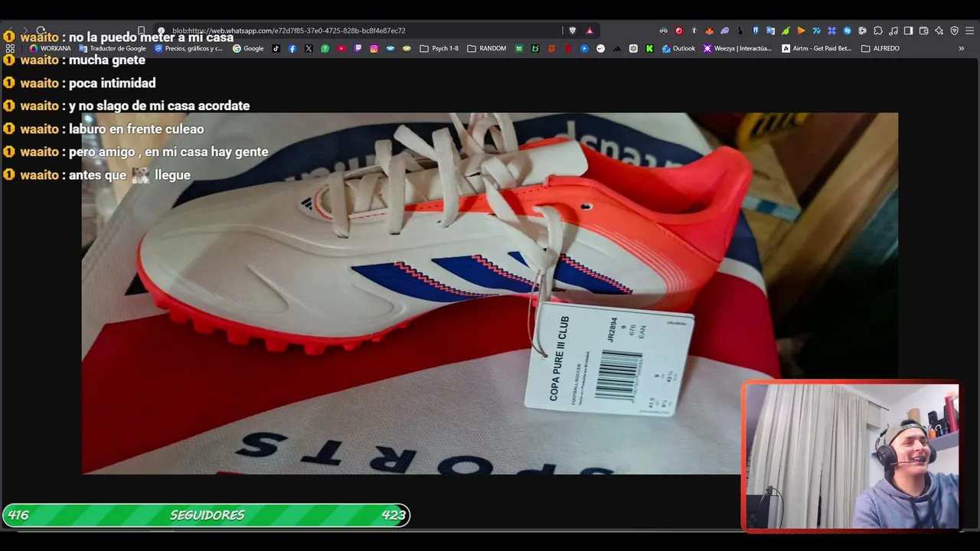
Task: Open the Traductor de Google bookmark
Action: (x=113, y=48)
